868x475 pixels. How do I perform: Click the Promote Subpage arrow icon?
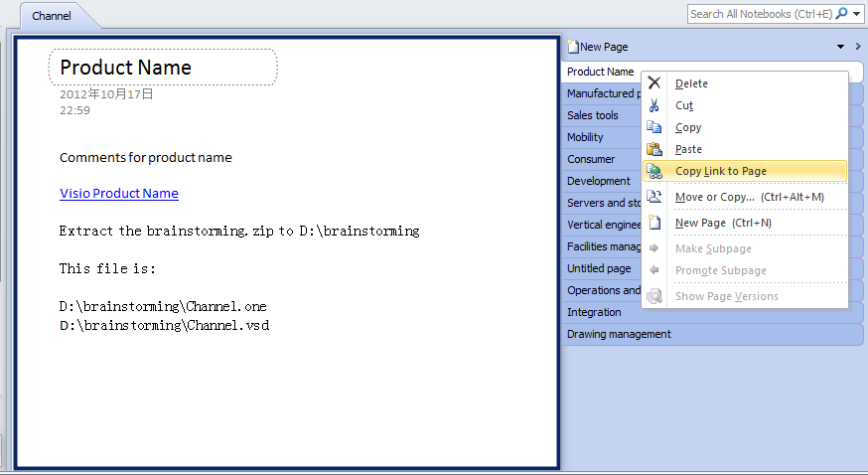(654, 270)
